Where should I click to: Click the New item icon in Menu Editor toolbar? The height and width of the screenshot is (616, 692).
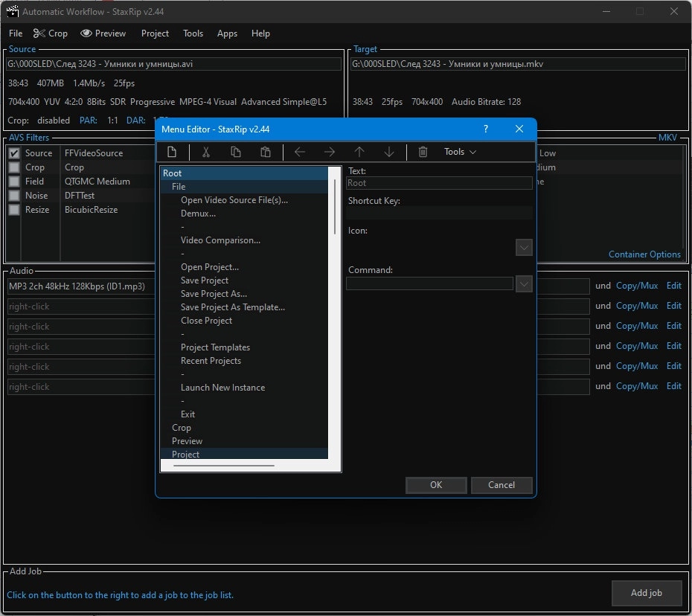[172, 152]
